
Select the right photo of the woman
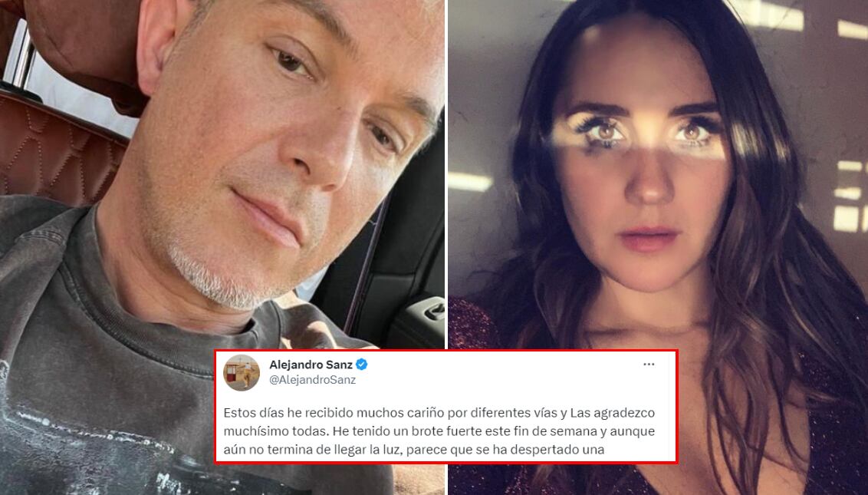click(x=658, y=247)
